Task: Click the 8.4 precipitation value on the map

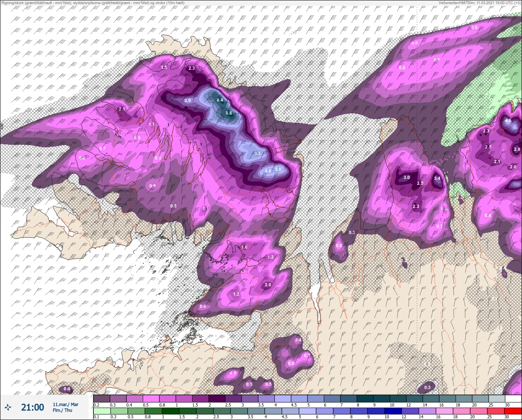Action: (220, 100)
